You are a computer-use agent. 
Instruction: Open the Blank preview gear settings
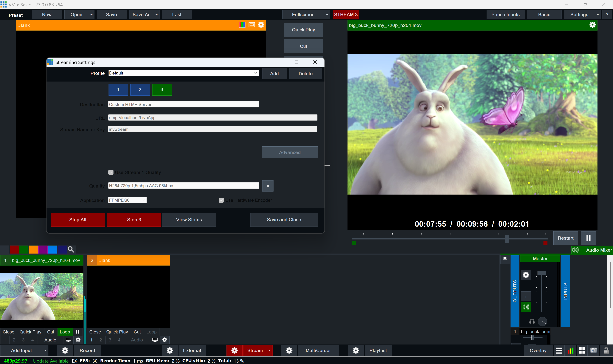(x=261, y=25)
